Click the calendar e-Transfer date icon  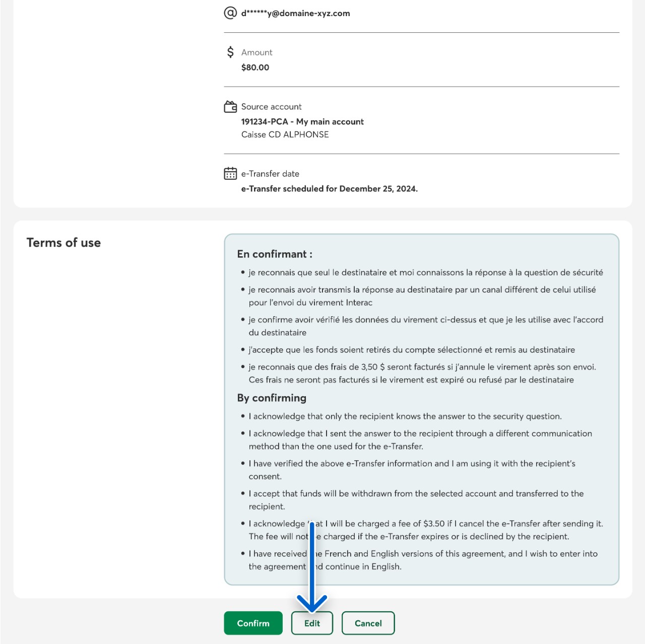pyautogui.click(x=230, y=174)
